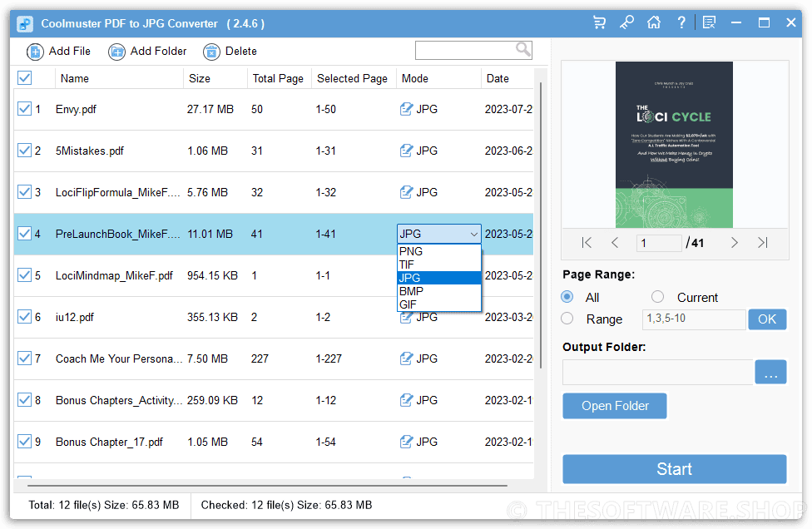The width and height of the screenshot is (812, 529).
Task: Click the Loci Cycle preview thumbnail
Action: pos(674,145)
